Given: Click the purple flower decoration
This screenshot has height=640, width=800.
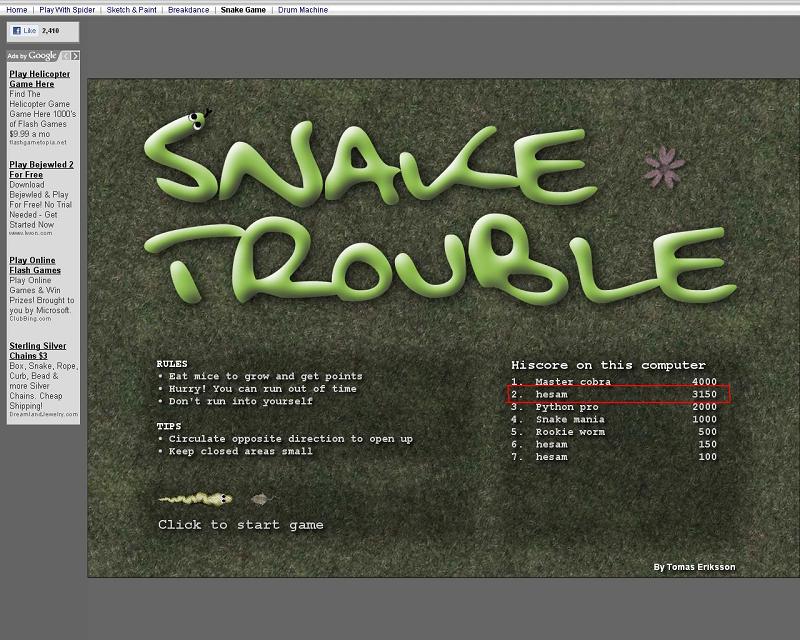Looking at the screenshot, I should tap(664, 167).
